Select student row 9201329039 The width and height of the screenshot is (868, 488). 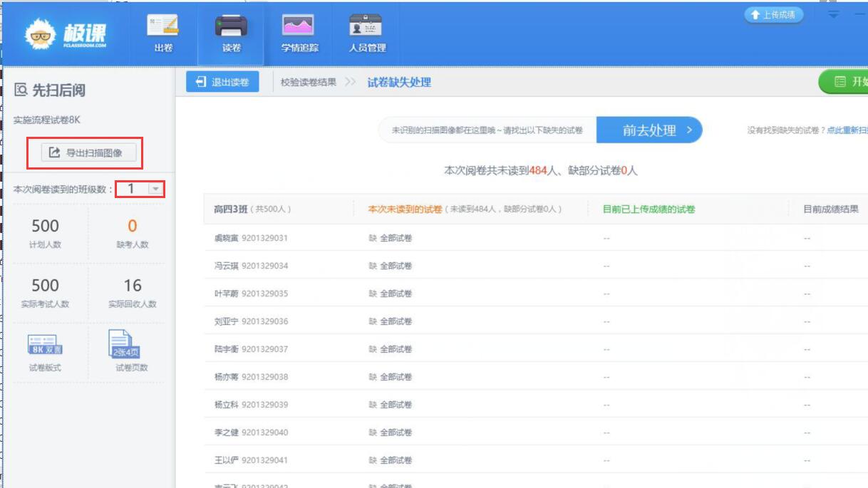(536, 405)
